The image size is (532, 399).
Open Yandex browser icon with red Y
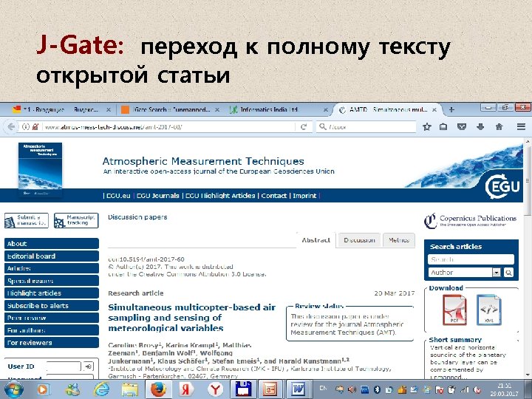coord(215,389)
